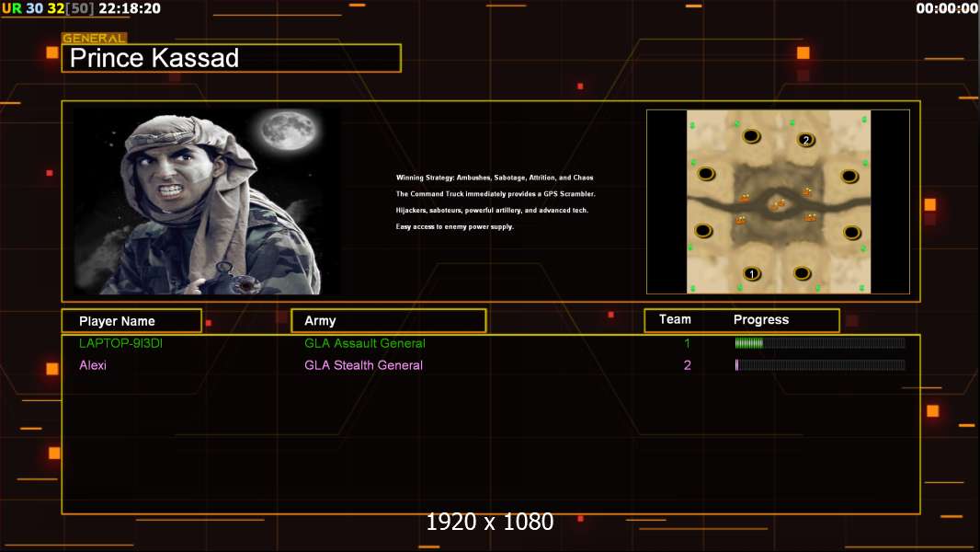Click the Prince Kassad general name box
This screenshot has height=552, width=980.
[x=232, y=58]
